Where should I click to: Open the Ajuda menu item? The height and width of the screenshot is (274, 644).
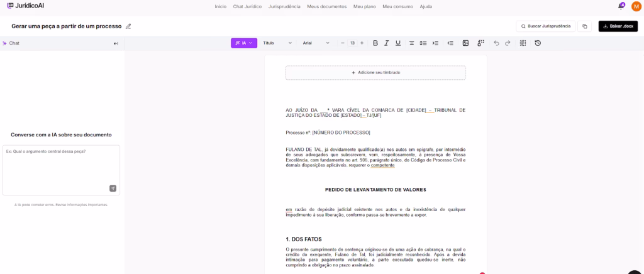click(x=426, y=6)
